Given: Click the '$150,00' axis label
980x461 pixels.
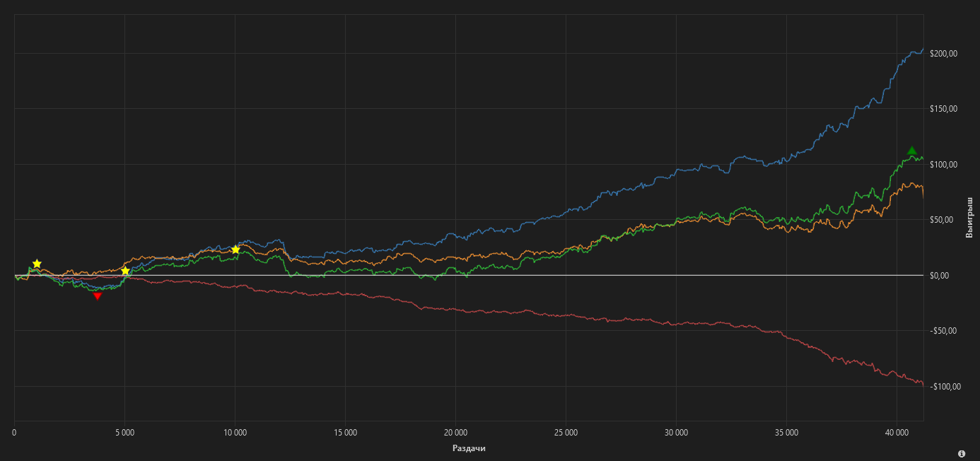Looking at the screenshot, I should pos(943,109).
